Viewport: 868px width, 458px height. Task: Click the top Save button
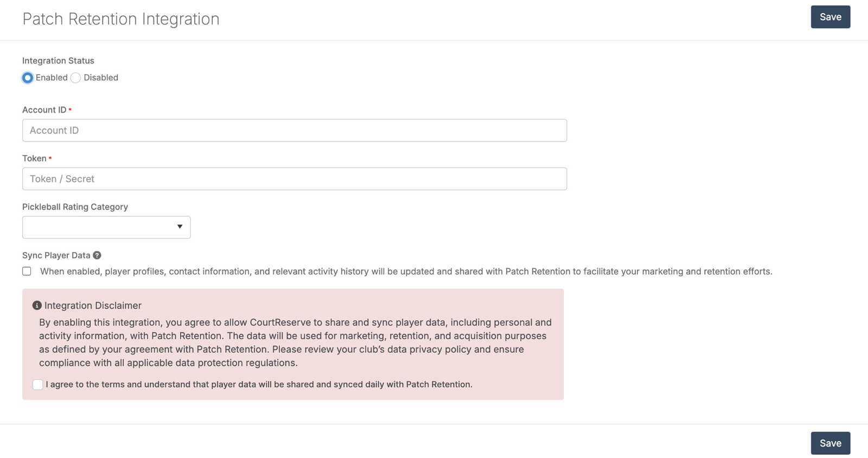(x=830, y=17)
